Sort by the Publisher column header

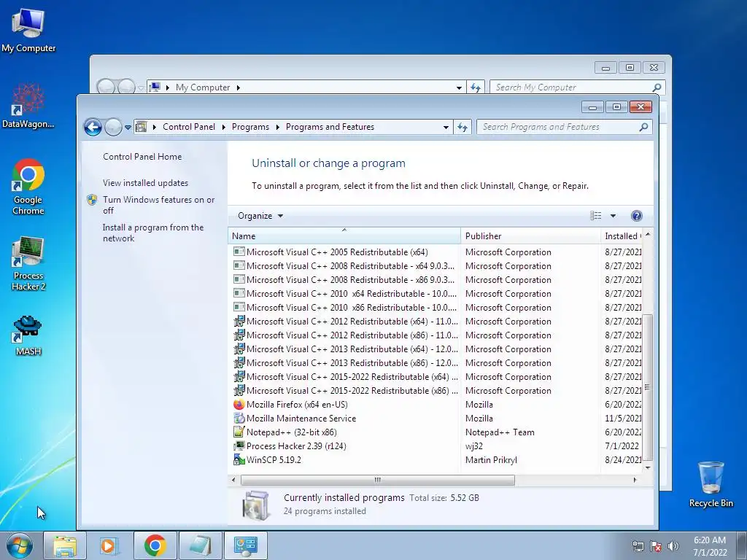(x=530, y=236)
